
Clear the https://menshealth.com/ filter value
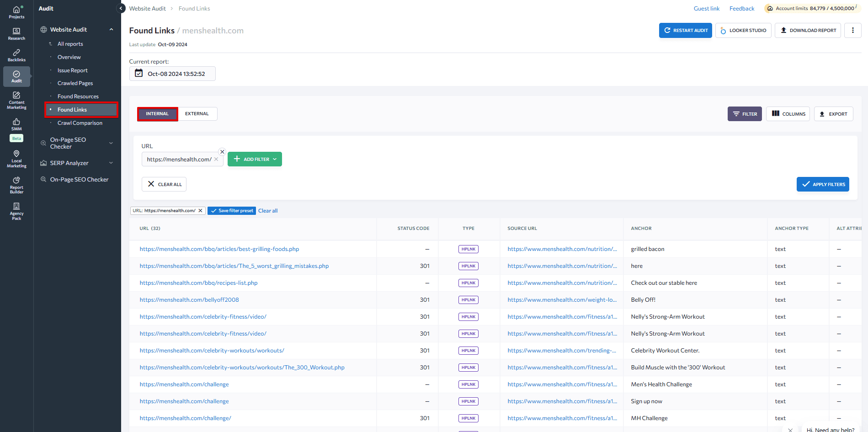(216, 159)
